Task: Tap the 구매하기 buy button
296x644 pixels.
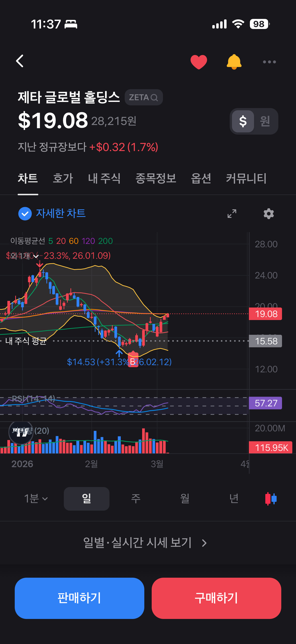Action: click(x=216, y=598)
